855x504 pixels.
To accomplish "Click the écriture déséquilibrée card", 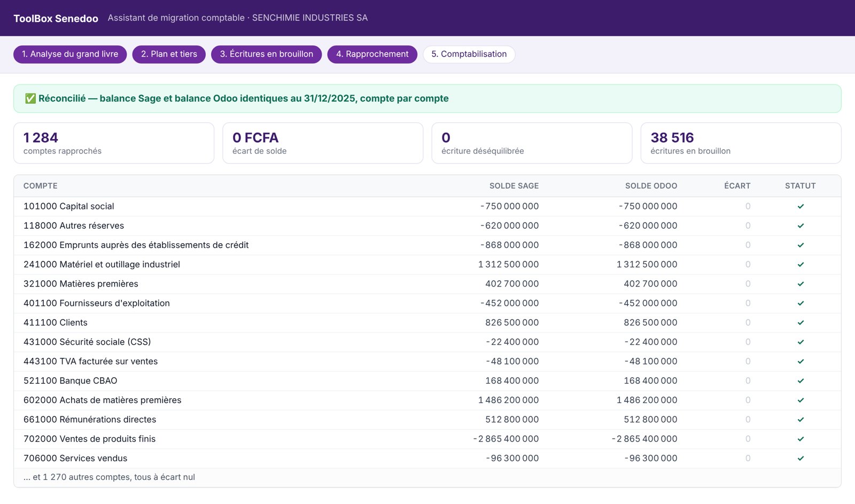I will pyautogui.click(x=532, y=143).
